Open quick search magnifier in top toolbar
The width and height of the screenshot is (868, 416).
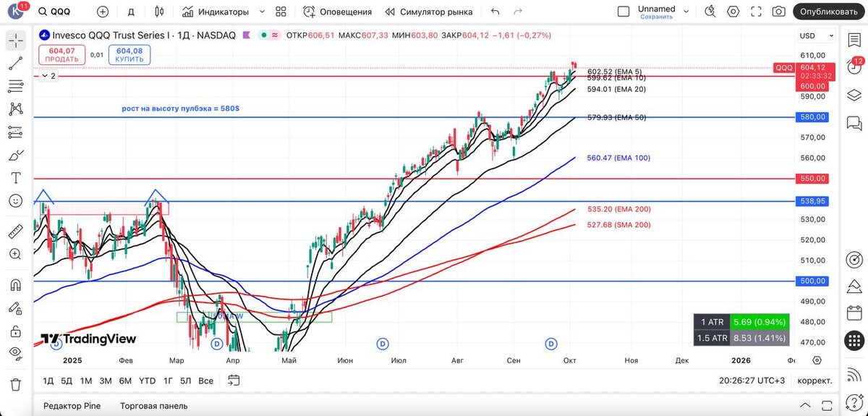710,12
